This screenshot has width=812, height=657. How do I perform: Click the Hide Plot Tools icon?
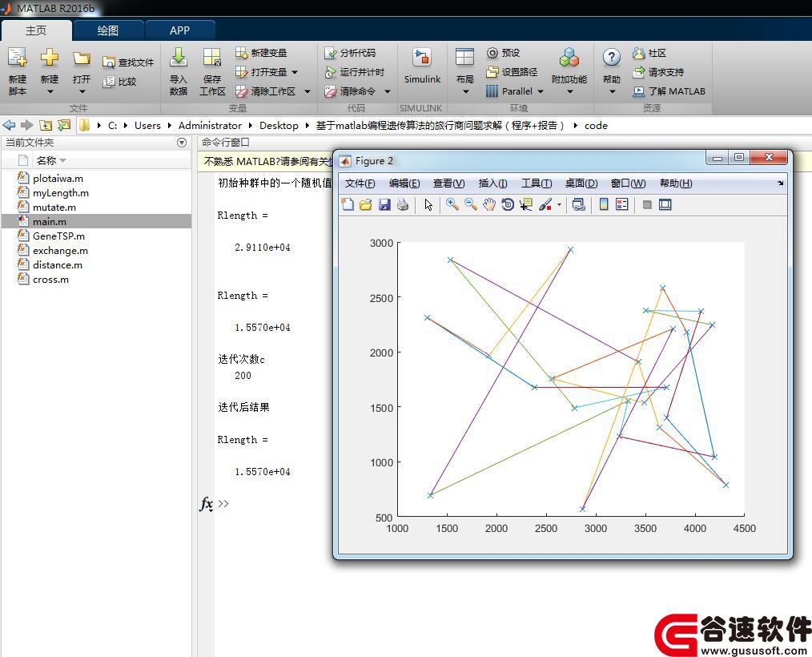tap(647, 204)
